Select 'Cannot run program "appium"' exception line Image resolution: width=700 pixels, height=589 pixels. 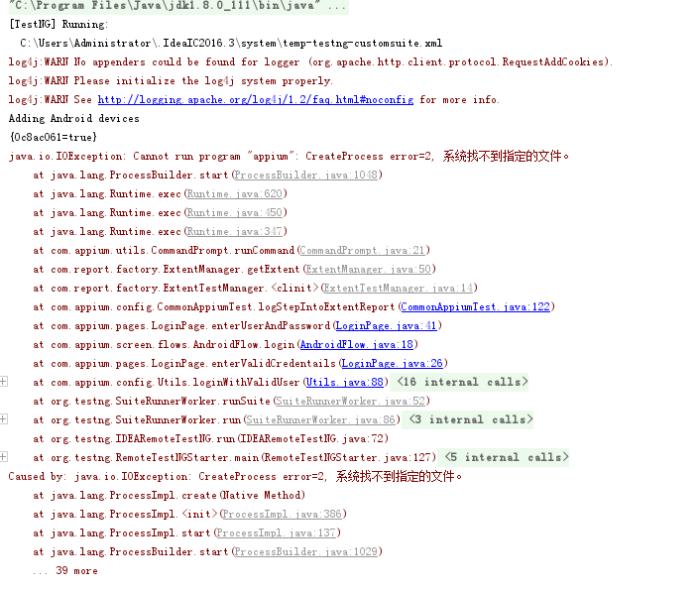click(289, 157)
